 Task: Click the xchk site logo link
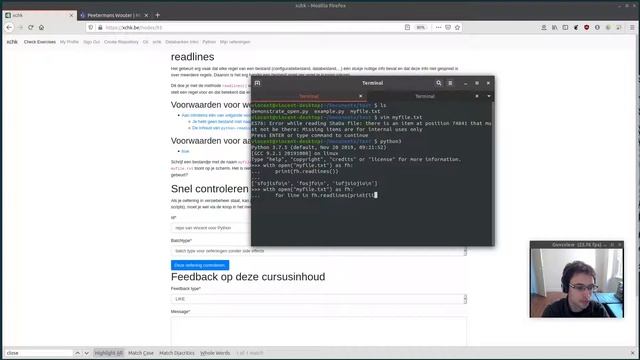coord(12,42)
